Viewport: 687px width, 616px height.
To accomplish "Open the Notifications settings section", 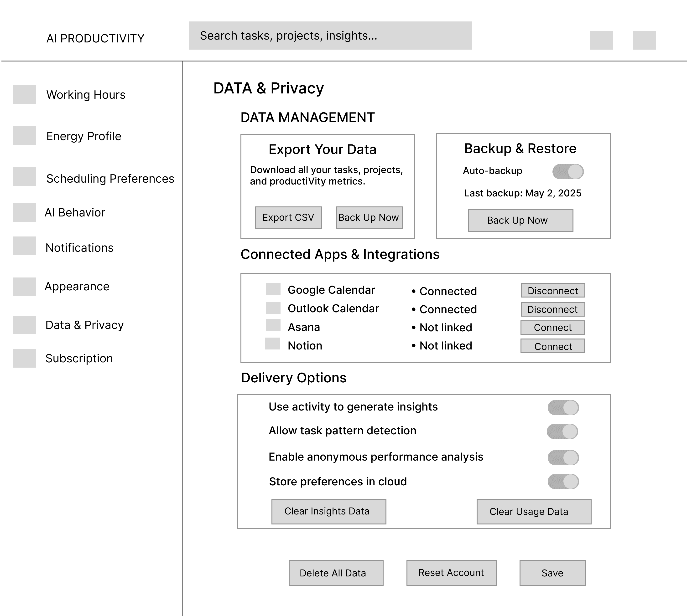I will click(79, 248).
